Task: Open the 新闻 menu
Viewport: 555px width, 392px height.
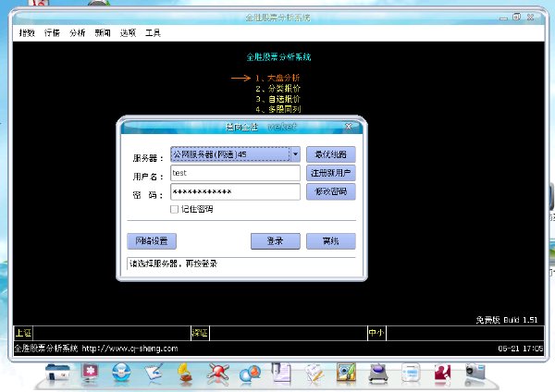Action: (x=103, y=33)
